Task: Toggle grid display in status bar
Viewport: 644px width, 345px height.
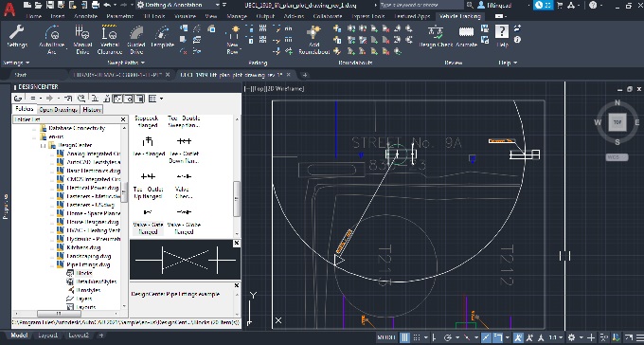Action: (405, 337)
